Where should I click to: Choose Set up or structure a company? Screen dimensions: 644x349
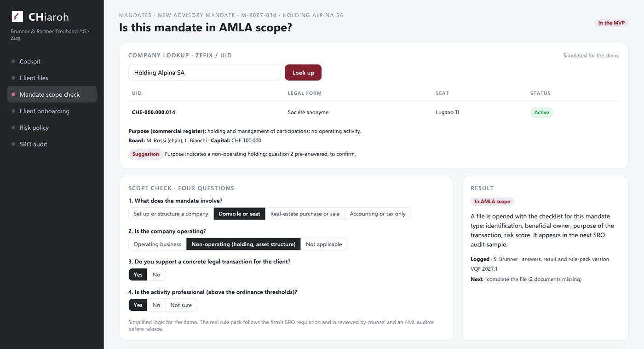point(171,214)
